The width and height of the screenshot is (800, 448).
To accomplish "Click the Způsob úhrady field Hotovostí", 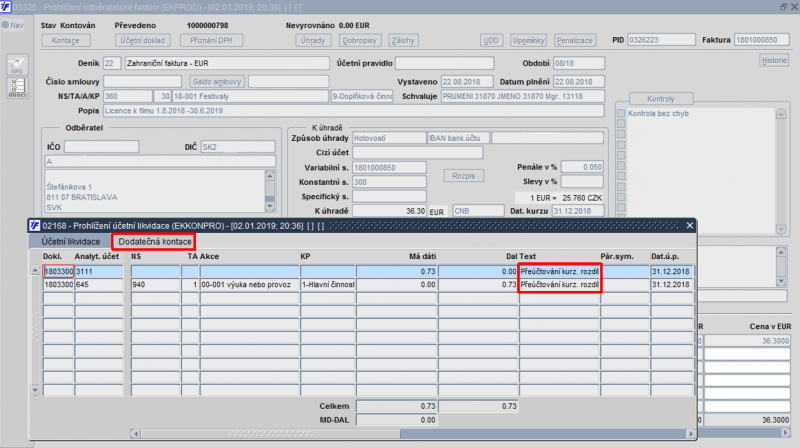I will (389, 138).
